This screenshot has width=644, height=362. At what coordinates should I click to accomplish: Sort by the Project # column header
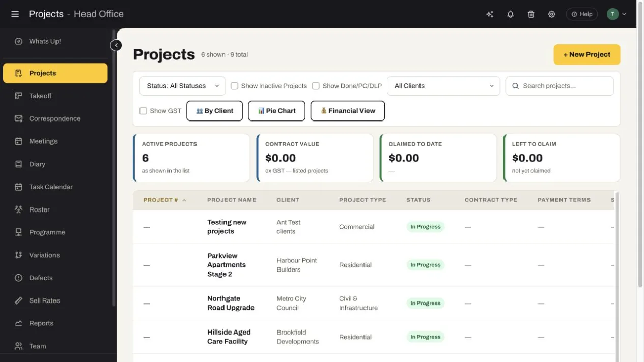[x=164, y=200]
